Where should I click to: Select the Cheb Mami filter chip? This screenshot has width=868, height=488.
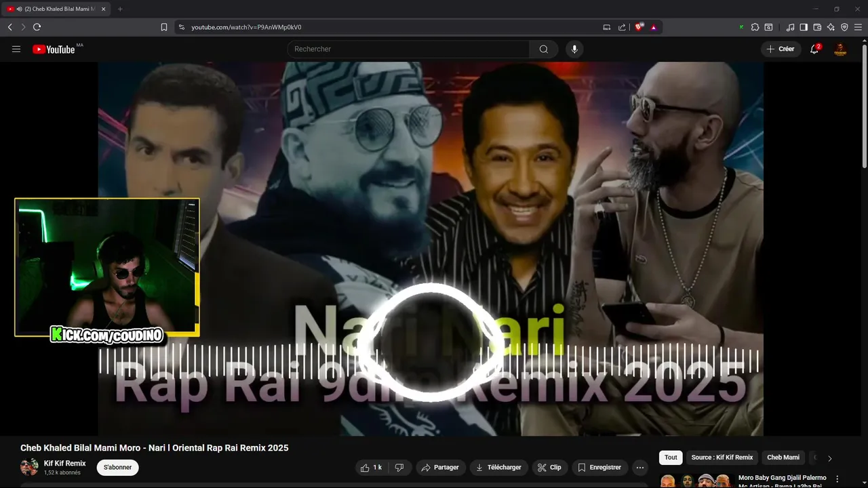pos(783,457)
